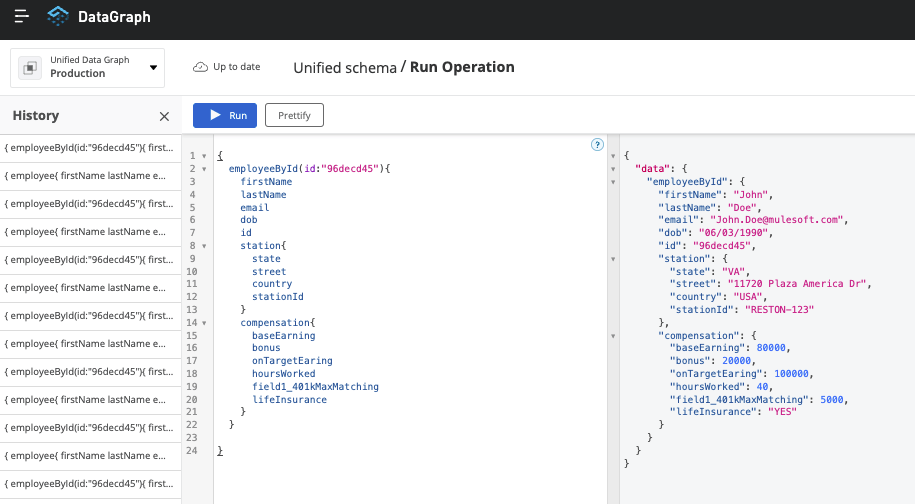Click the email field on line 5
This screenshot has width=915, height=504.
tap(255, 208)
